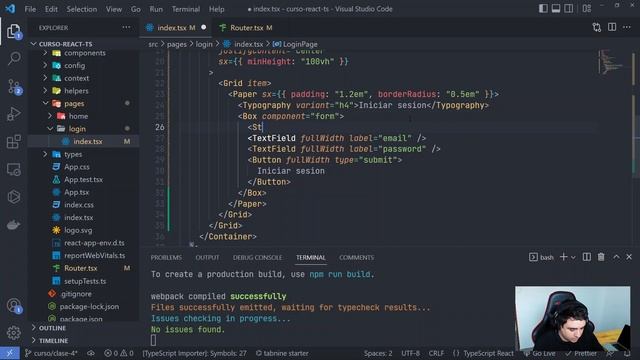Image resolution: width=640 pixels, height=360 pixels.
Task: Open the Docker view in activity bar
Action: tap(14, 224)
